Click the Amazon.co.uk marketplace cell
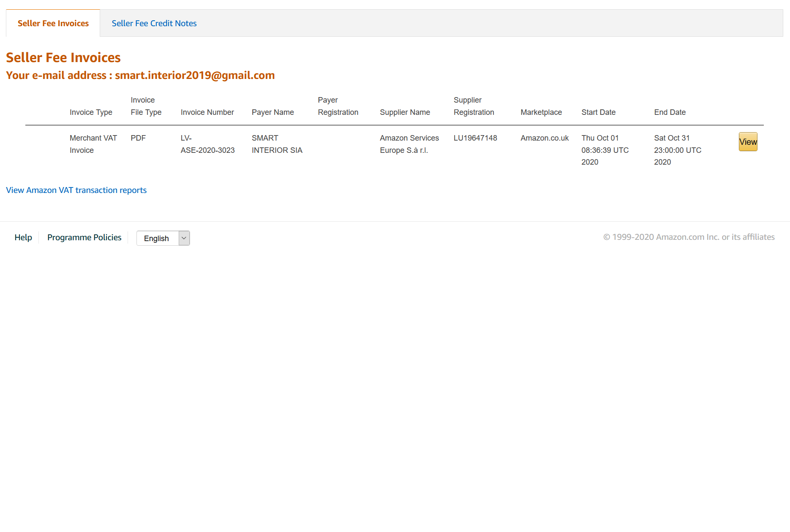Viewport: 790px width, 532px height. (544, 138)
